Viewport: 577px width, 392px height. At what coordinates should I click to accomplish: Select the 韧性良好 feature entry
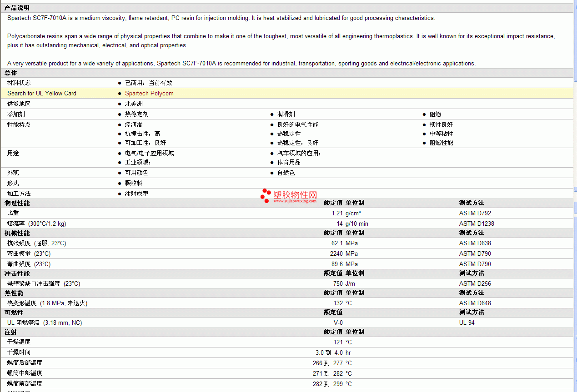point(442,124)
